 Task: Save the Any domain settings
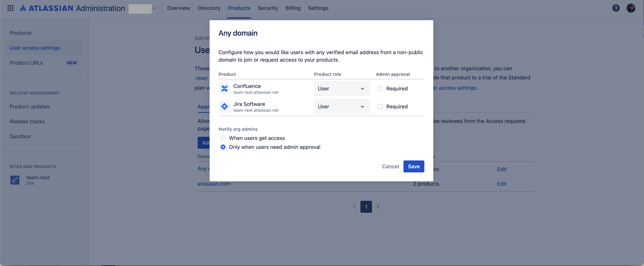click(413, 166)
